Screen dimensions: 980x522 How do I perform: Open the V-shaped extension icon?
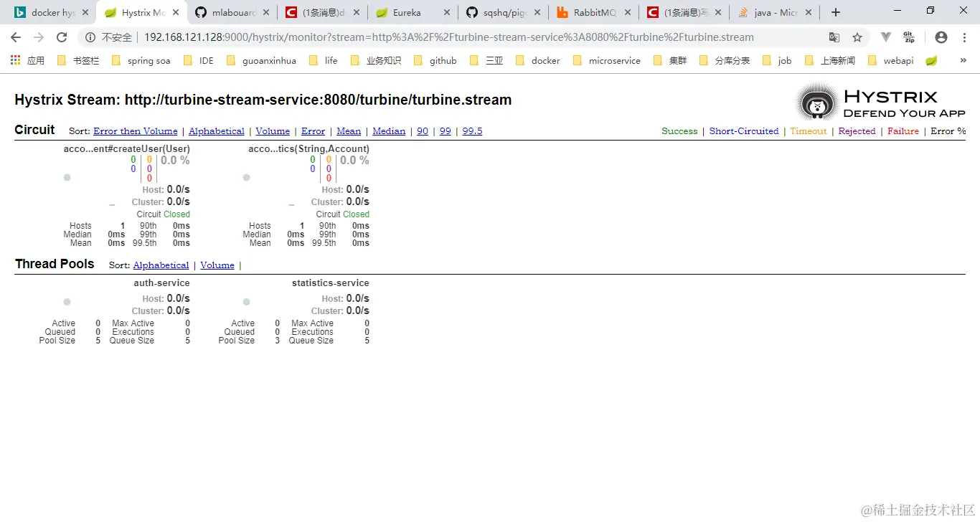coord(886,37)
